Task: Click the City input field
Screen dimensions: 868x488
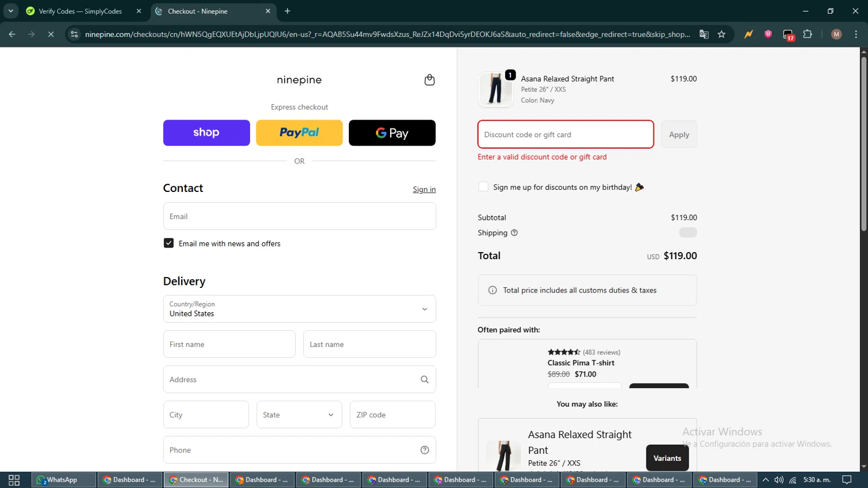Action: (x=205, y=415)
